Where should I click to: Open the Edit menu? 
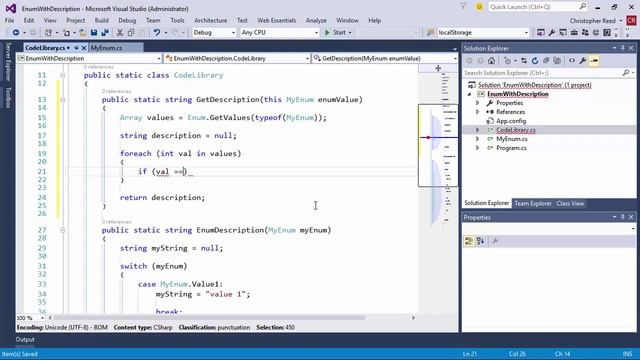[x=29, y=20]
